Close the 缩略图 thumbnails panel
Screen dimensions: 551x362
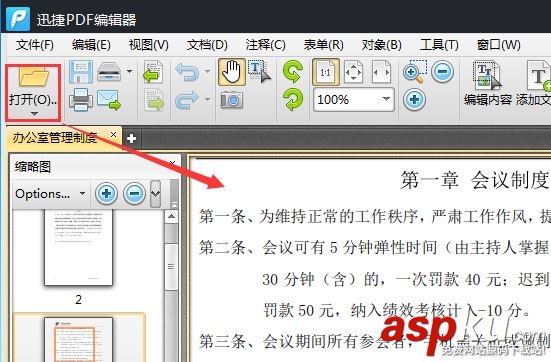172,163
